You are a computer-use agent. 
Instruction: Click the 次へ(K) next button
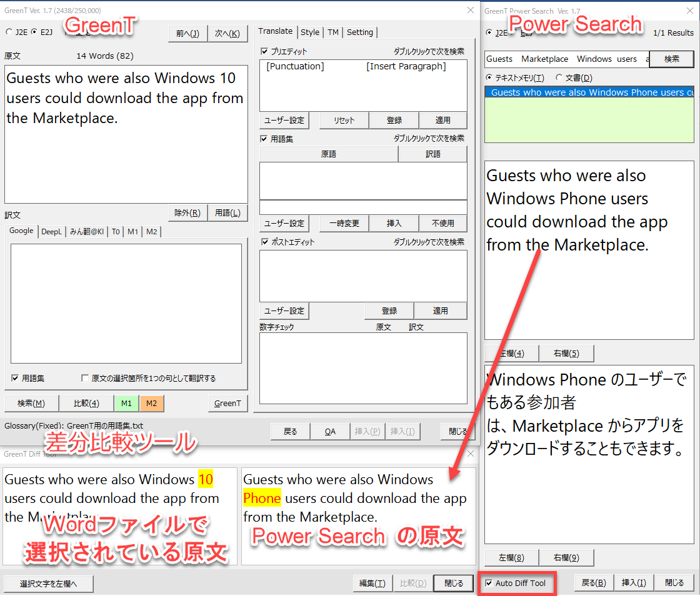[x=227, y=34]
